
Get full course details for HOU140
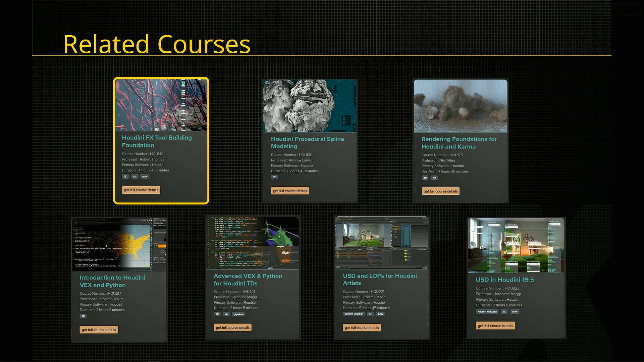141,190
